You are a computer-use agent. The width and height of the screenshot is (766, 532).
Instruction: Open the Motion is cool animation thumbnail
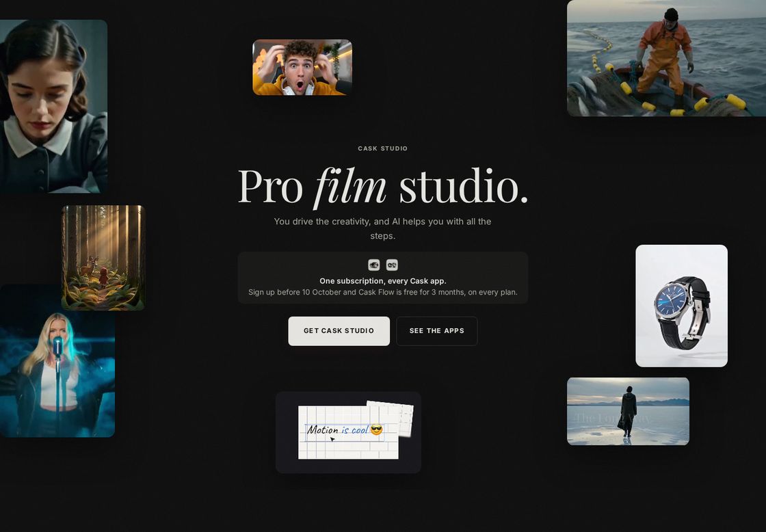click(348, 432)
